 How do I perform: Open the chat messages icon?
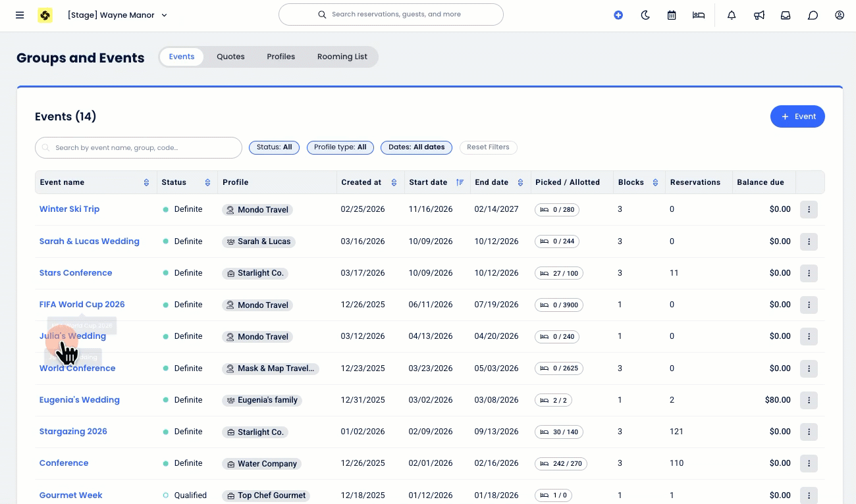[813, 15]
